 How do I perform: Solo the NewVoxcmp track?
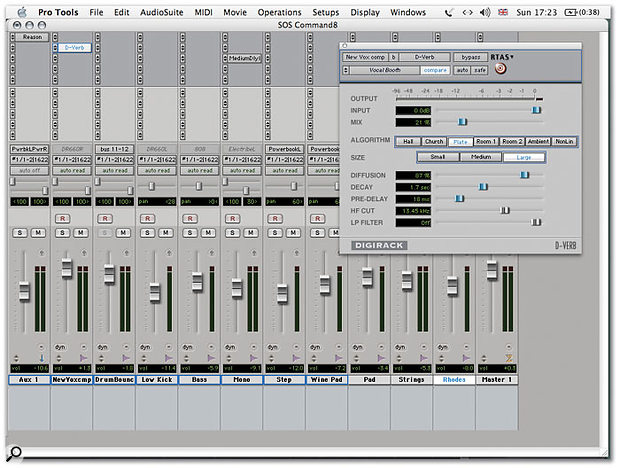click(x=62, y=233)
